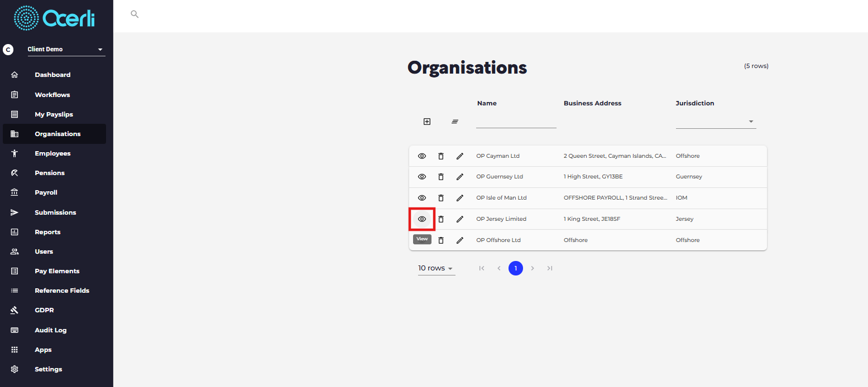This screenshot has width=868, height=387.
Task: Open Audit Log in the sidebar
Action: (x=54, y=330)
